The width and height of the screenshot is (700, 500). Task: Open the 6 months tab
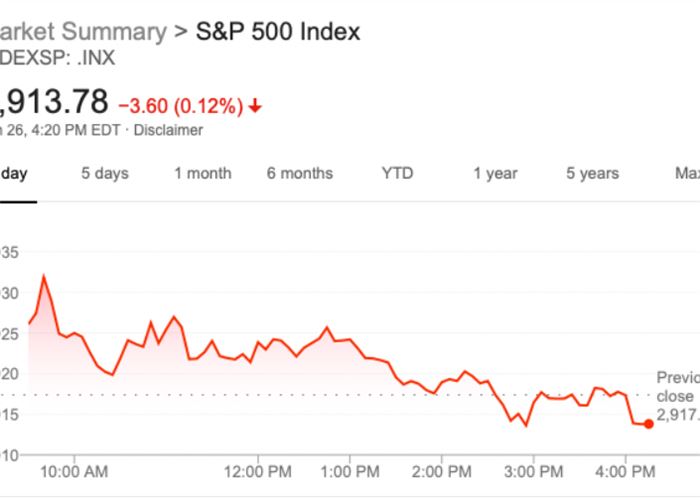tap(300, 173)
